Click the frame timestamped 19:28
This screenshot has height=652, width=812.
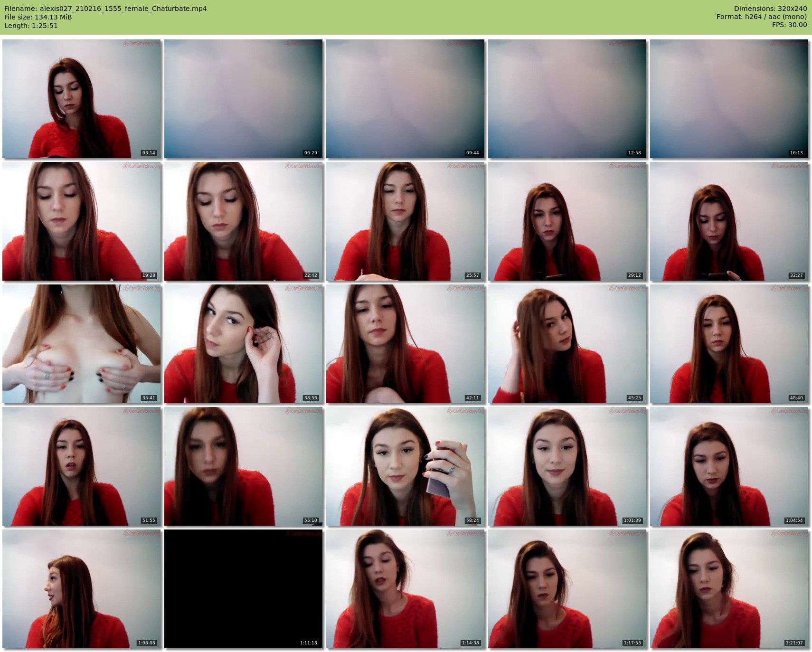point(82,221)
